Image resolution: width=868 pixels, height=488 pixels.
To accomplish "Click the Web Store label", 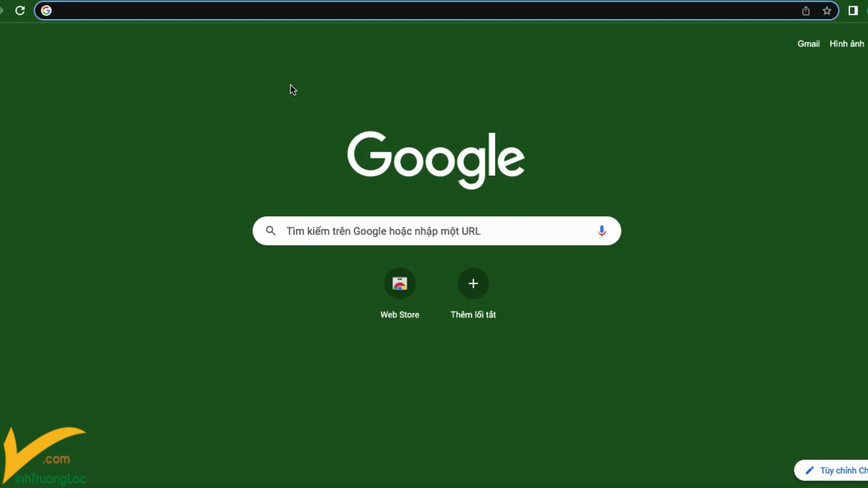I will point(400,315).
